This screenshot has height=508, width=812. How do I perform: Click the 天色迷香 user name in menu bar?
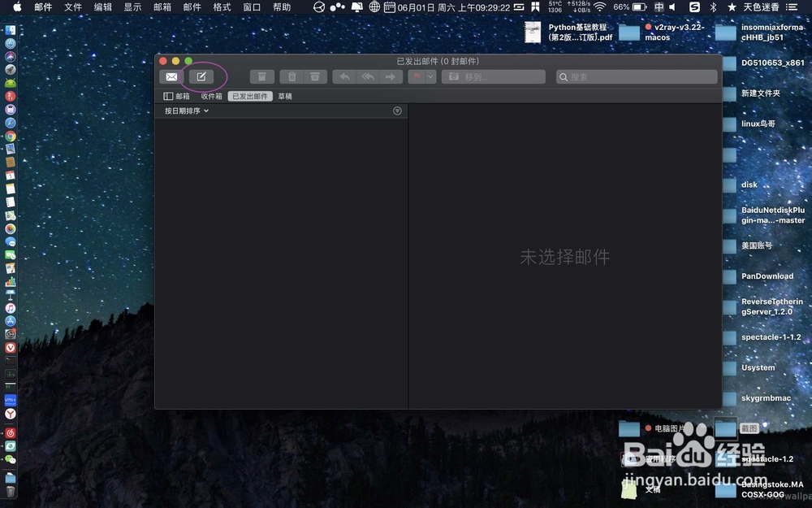[761, 7]
